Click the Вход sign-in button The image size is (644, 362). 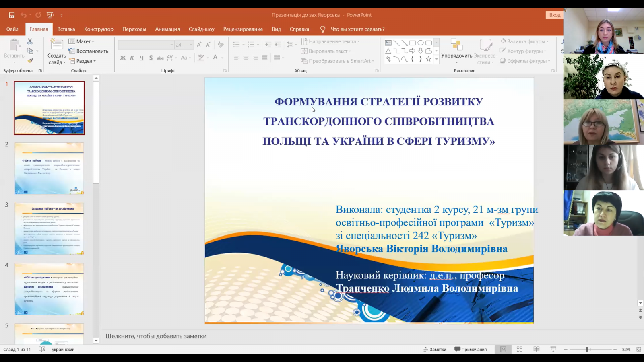coord(555,15)
